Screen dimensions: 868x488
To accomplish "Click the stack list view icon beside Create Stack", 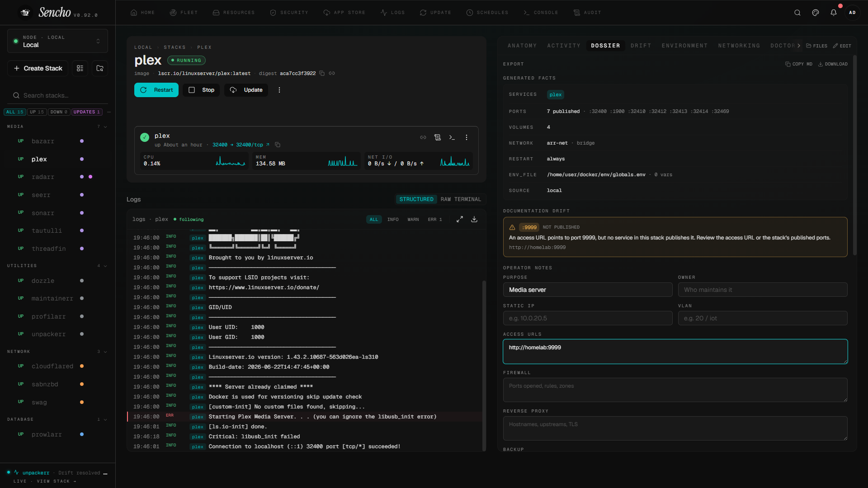I will (x=80, y=68).
